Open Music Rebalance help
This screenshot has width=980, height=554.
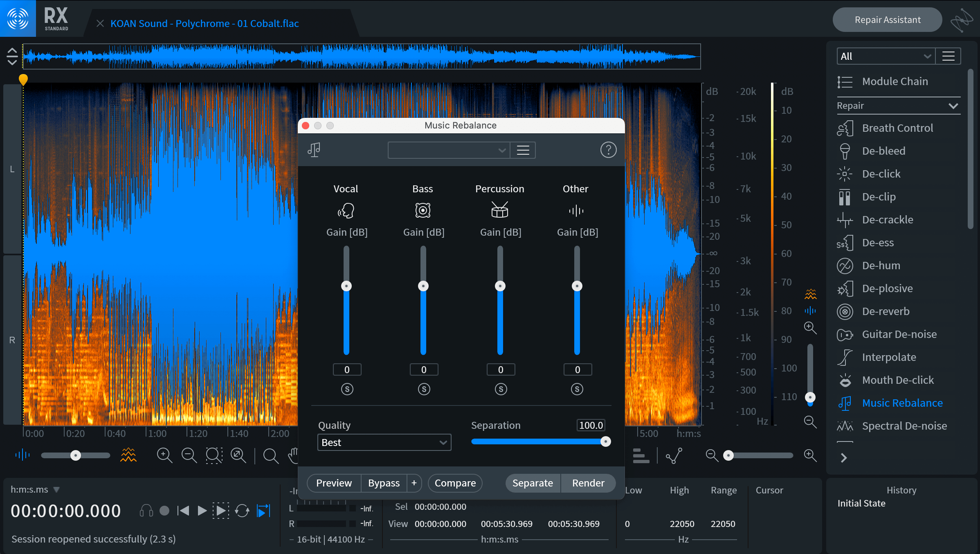tap(608, 150)
